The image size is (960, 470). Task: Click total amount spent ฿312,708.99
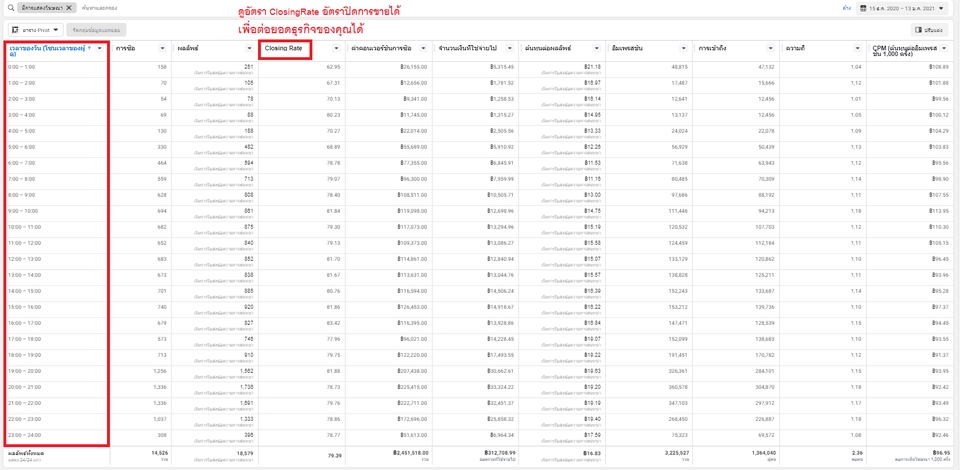[500, 453]
